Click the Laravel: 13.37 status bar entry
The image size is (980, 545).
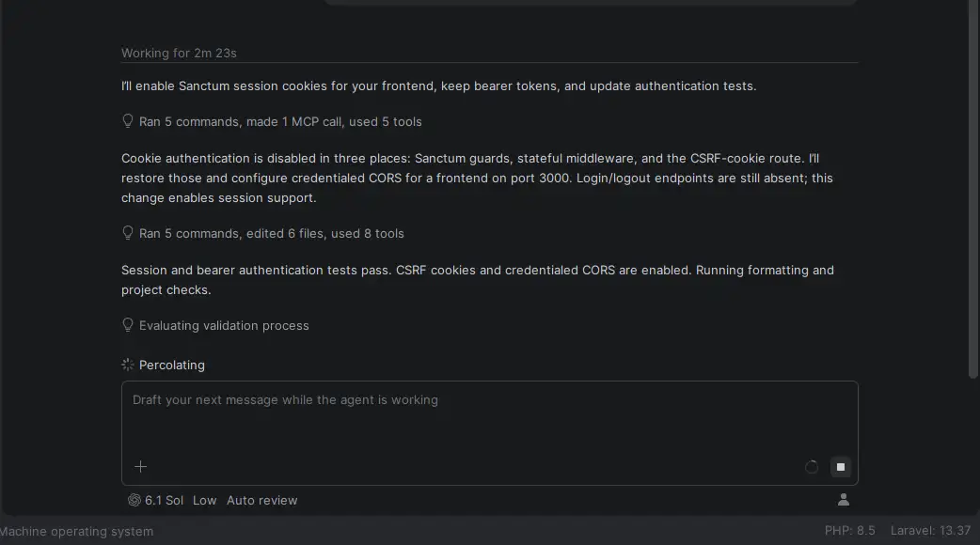tap(931, 531)
